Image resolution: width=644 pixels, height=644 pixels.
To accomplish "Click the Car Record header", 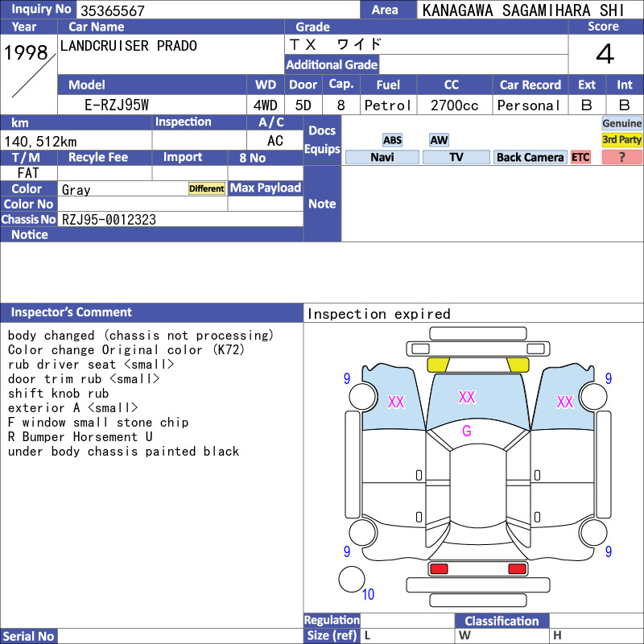I will click(x=530, y=85).
